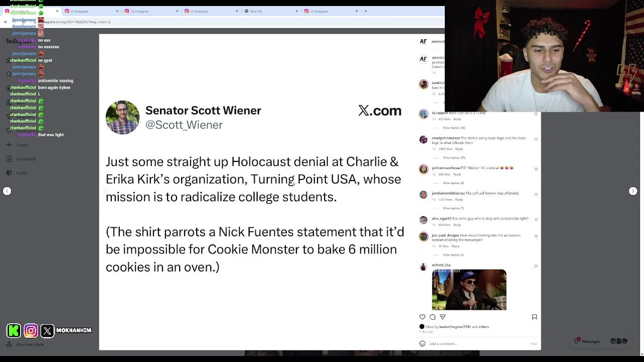Reply to the yellowroseoftexas713 comment
Viewport: 644px width, 362px height.
457,174
